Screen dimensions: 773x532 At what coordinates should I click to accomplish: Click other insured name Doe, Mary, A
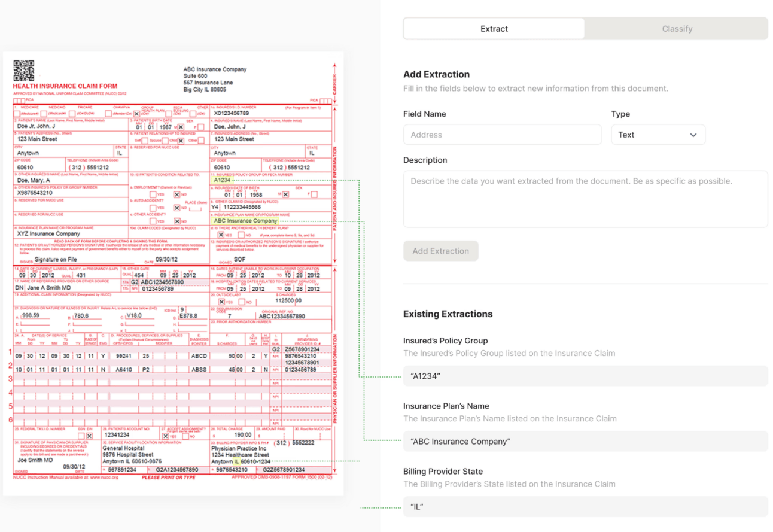coord(34,180)
